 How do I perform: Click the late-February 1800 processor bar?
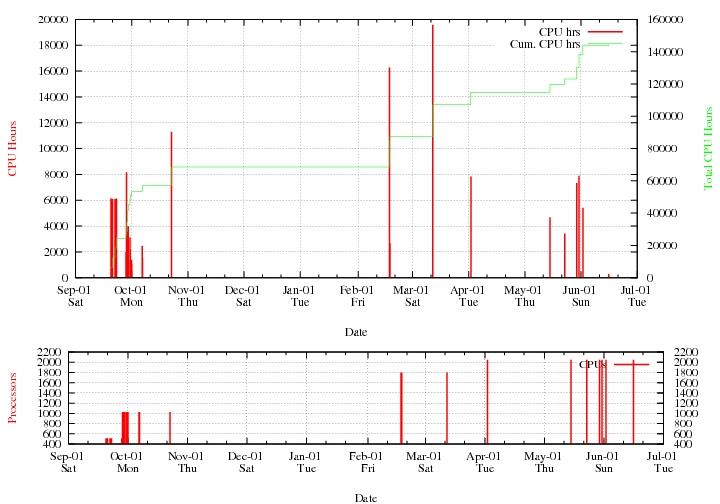click(401, 408)
